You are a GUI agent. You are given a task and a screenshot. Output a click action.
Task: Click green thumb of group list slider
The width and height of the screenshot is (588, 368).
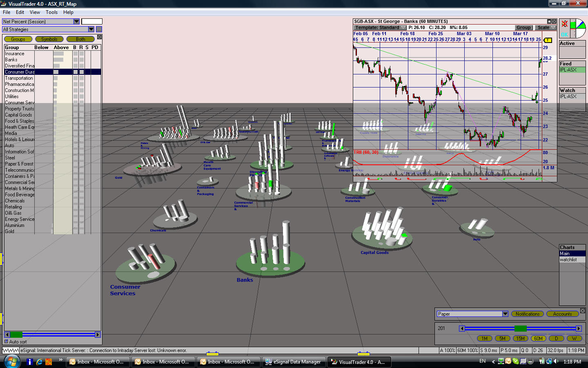16,334
